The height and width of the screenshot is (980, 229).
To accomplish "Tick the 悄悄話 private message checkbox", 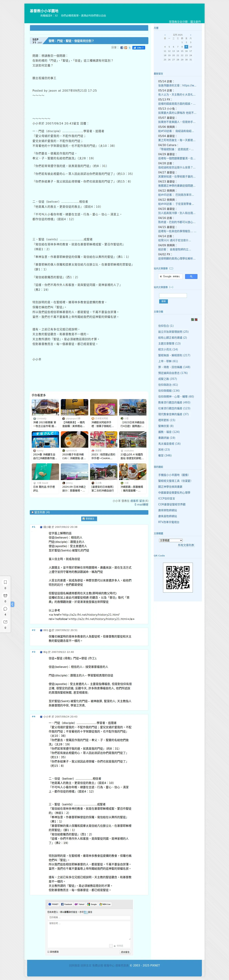I will pos(111,945).
